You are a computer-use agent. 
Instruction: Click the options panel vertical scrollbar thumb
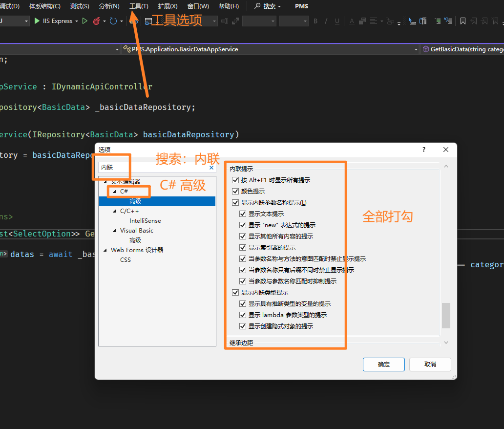[x=445, y=316]
